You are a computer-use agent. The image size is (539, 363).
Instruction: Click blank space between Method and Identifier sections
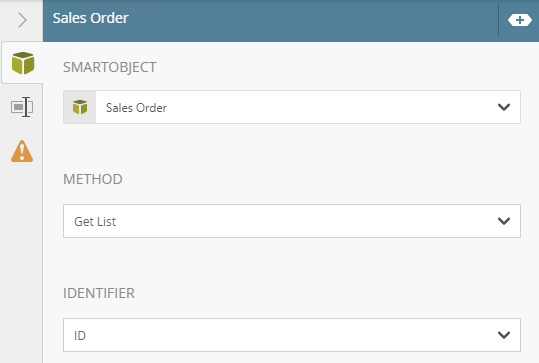point(292,261)
